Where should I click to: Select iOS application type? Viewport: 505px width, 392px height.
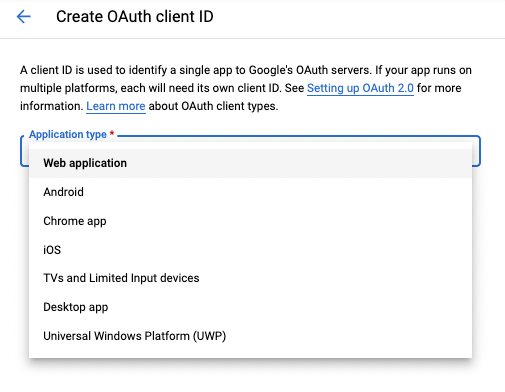click(250, 250)
